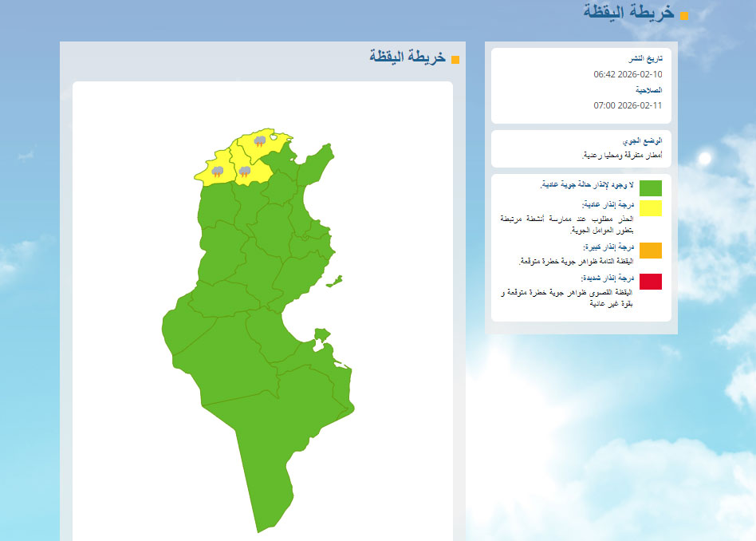
Task: Click the weather description أمطار متفرقة ومحليا رعدية
Action: (x=621, y=155)
